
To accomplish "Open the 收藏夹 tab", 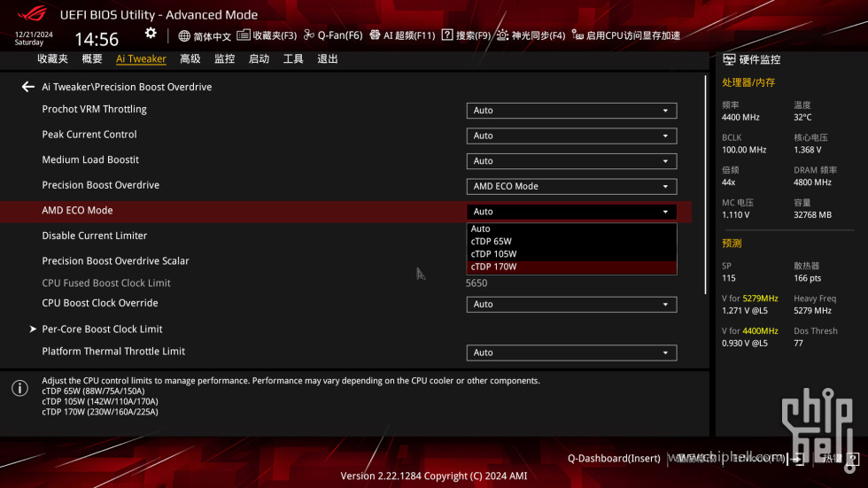I will (52, 58).
